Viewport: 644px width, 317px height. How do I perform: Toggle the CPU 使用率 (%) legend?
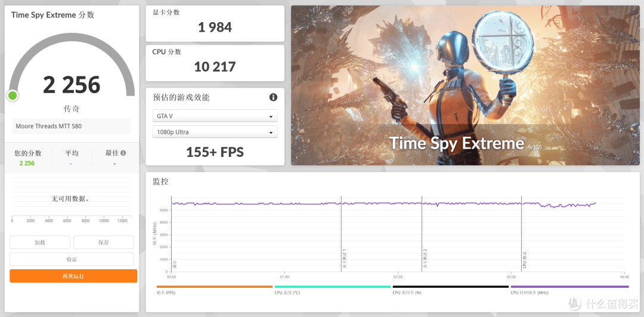451,290
